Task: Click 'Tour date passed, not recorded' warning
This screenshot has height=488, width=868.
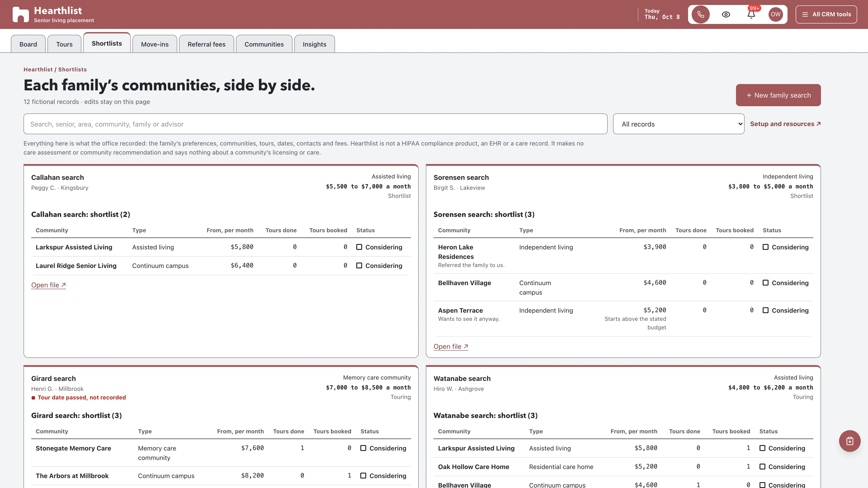Action: coord(78,398)
